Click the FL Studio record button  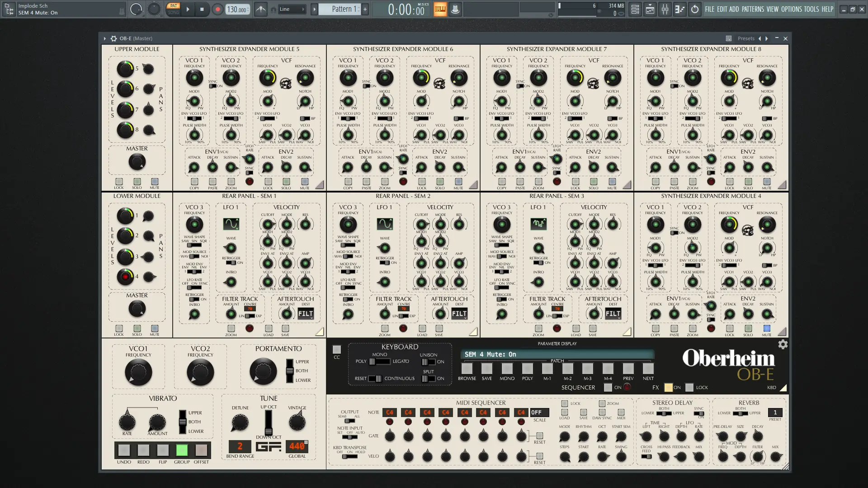217,9
